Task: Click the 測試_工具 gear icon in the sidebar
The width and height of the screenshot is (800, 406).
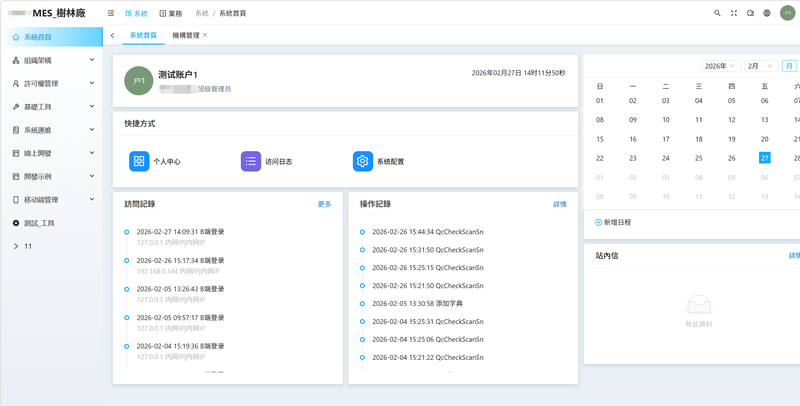Action: tap(16, 223)
